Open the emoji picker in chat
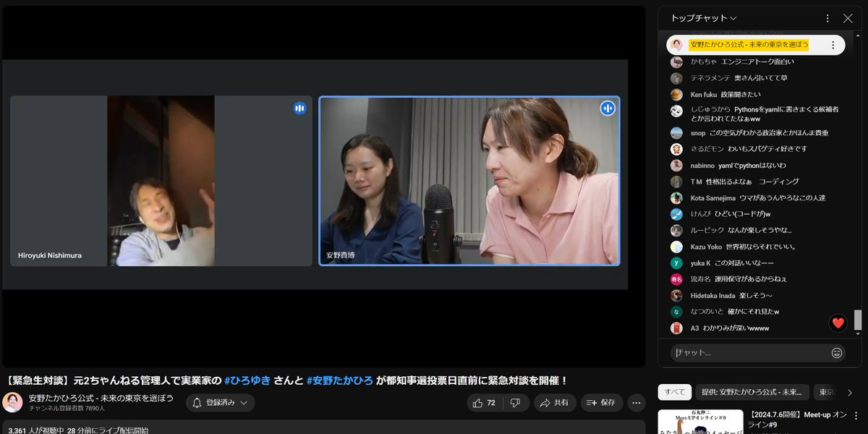Screen dimensions: 868x434 click(x=837, y=353)
